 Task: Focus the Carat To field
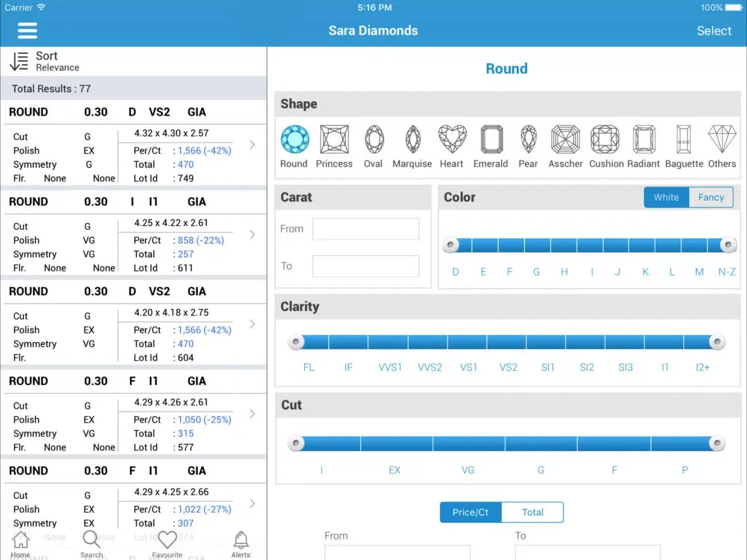pyautogui.click(x=366, y=266)
